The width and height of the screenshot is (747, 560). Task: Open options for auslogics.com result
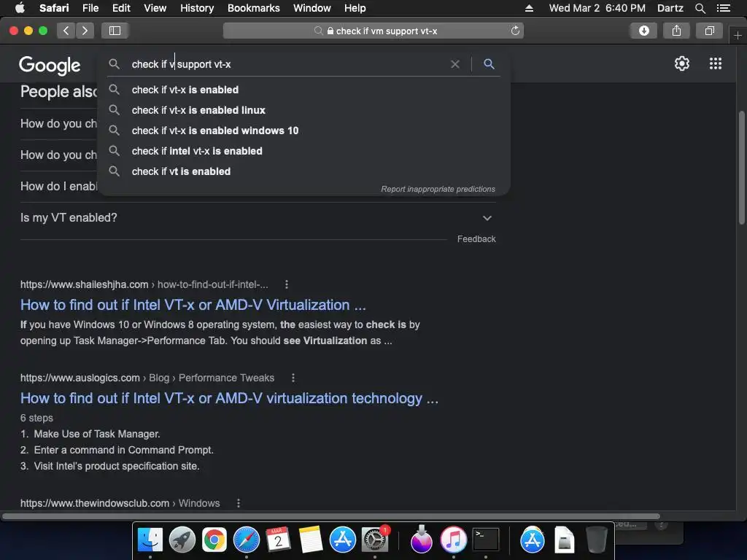293,378
